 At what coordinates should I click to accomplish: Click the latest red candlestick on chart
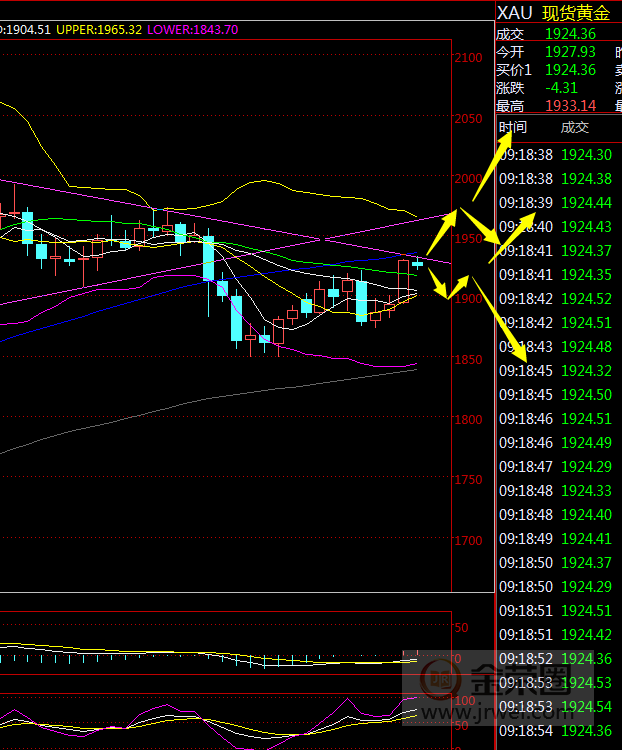tap(404, 279)
